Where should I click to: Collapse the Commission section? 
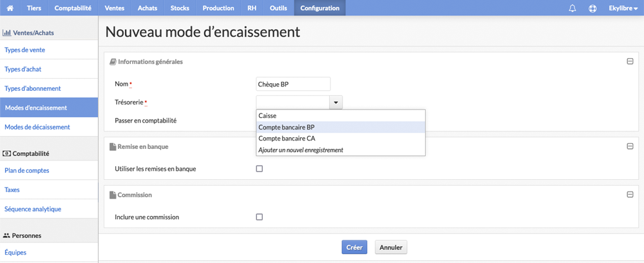630,195
